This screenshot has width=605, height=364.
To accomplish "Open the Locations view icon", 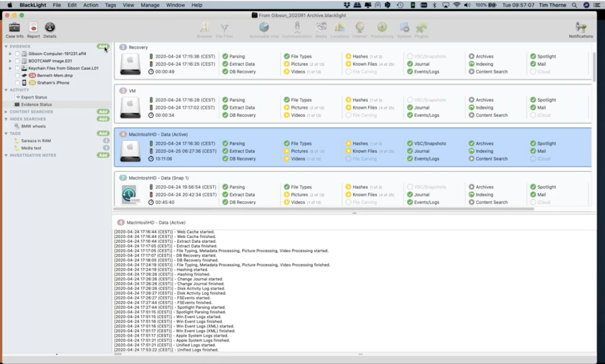I will coord(340,27).
